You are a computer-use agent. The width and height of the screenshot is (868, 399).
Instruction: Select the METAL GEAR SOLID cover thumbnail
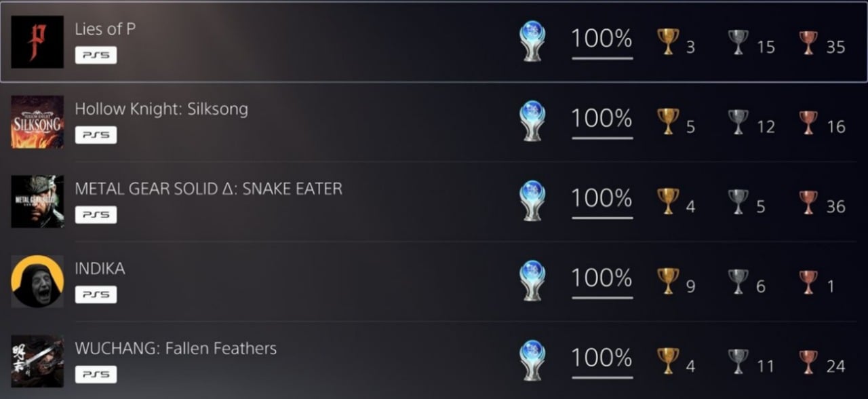coord(37,202)
